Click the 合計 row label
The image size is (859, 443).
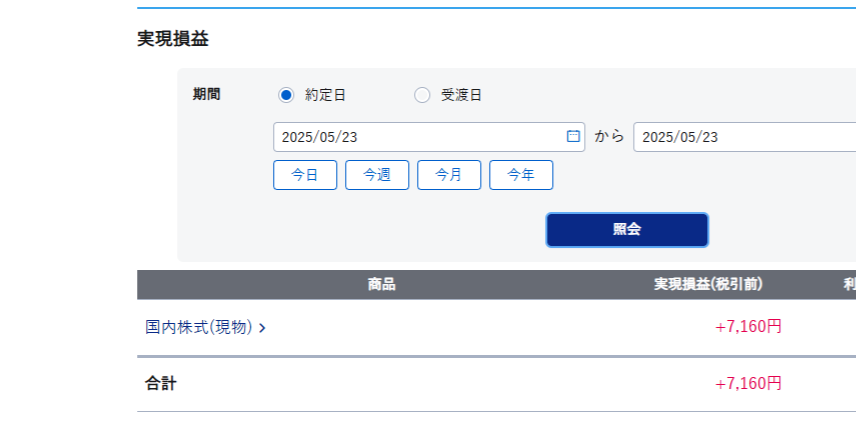[161, 384]
